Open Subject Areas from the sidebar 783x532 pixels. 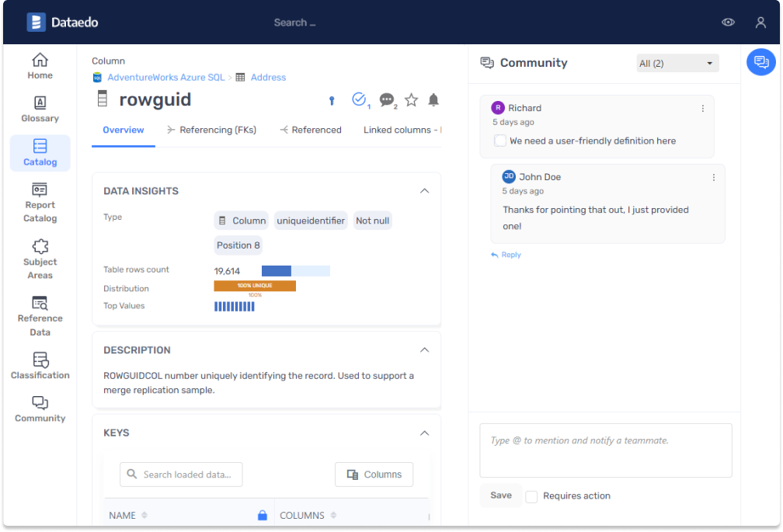(x=40, y=256)
